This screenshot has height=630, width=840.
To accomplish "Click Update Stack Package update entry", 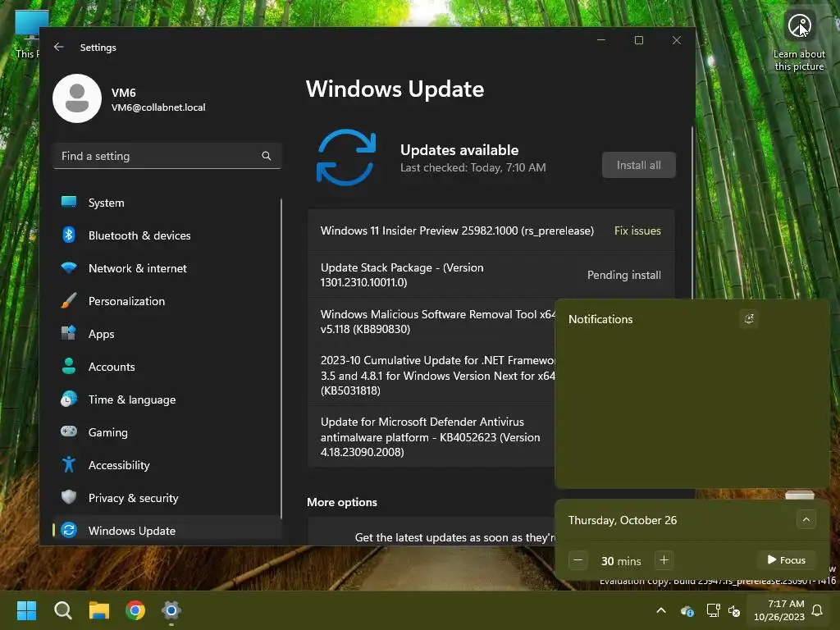I will 491,275.
